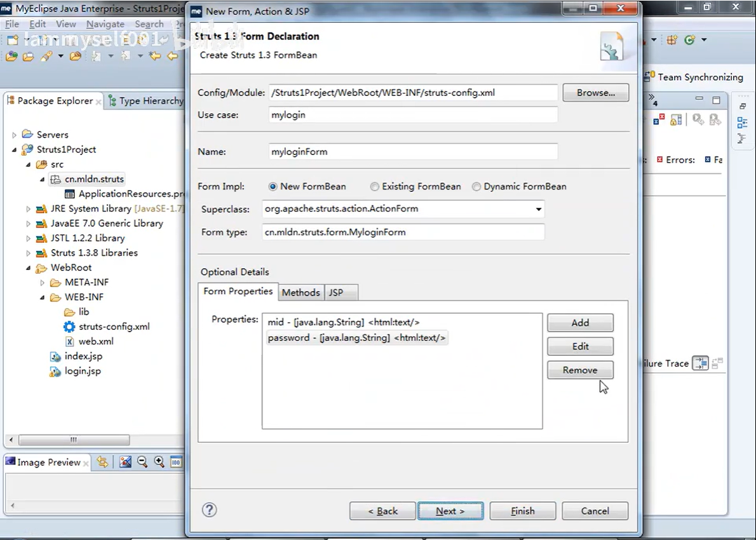Collapse the src folder node

29,165
